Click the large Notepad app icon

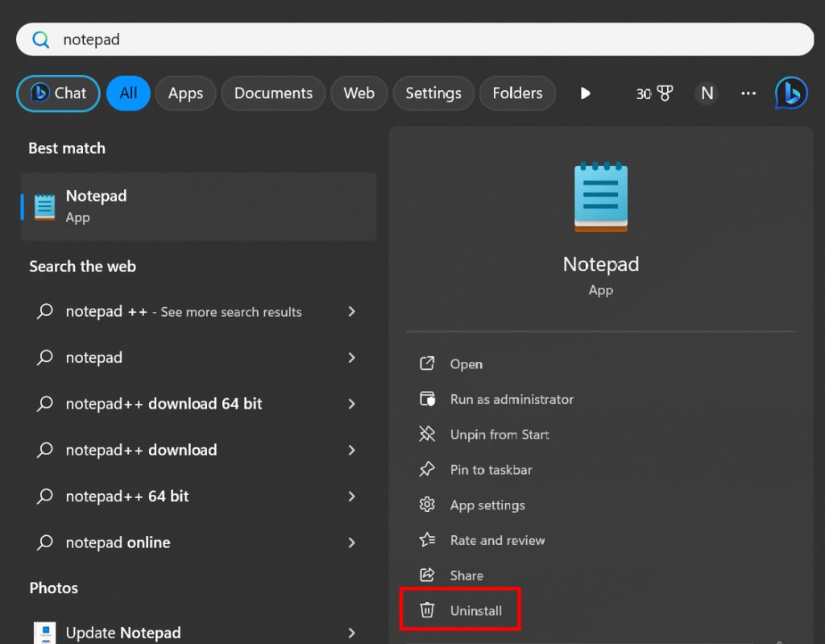point(600,197)
